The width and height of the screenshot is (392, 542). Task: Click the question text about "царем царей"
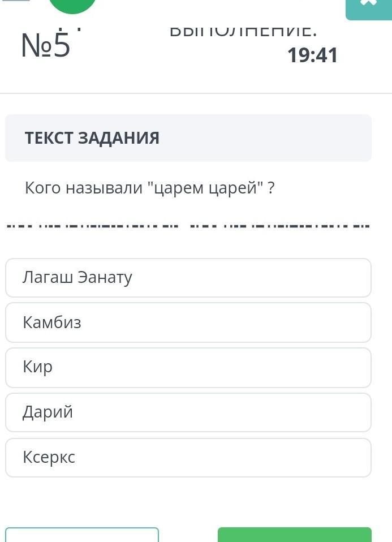click(x=149, y=188)
